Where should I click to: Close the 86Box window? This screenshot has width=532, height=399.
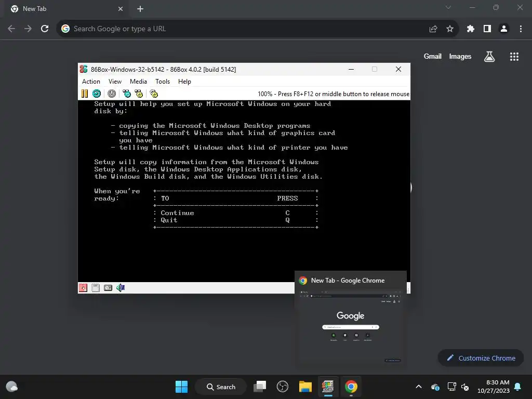tap(398, 69)
